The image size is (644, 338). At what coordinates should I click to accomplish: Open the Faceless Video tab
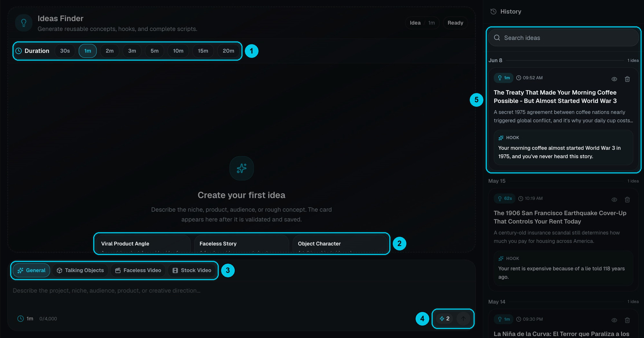[x=138, y=270]
